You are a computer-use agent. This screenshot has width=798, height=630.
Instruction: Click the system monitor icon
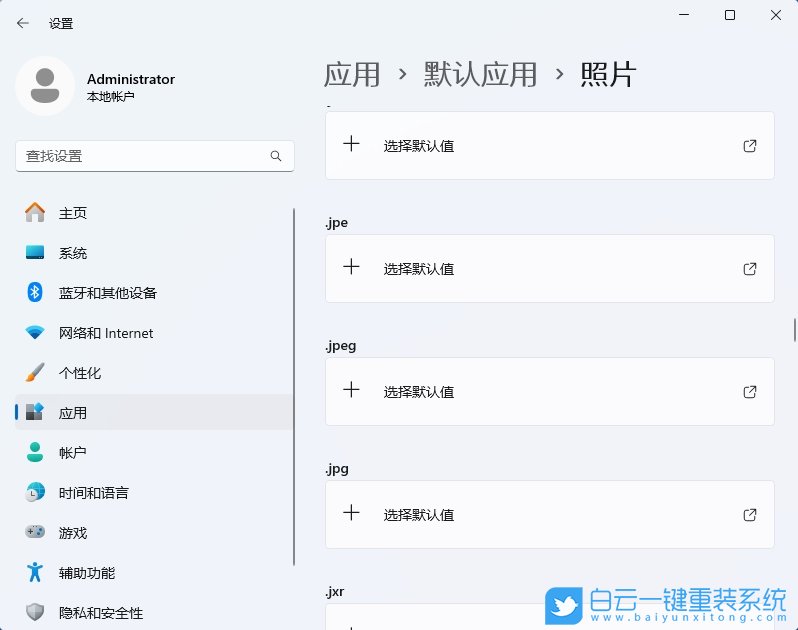point(35,252)
